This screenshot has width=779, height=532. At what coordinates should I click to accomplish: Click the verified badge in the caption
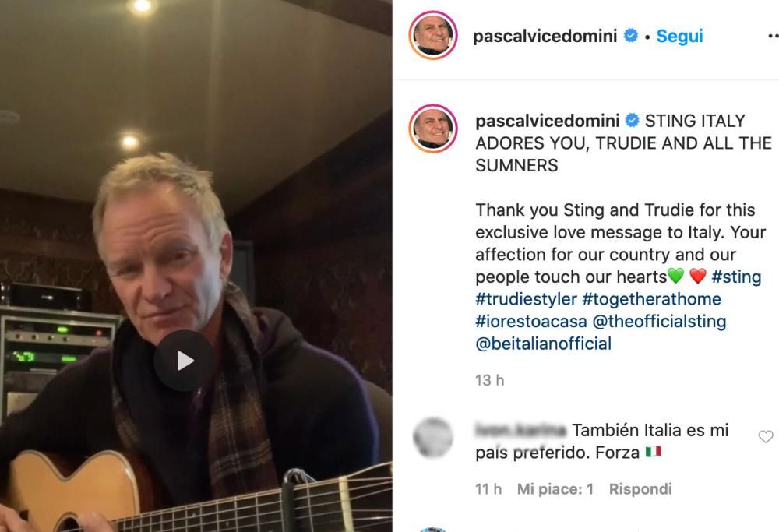[632, 121]
